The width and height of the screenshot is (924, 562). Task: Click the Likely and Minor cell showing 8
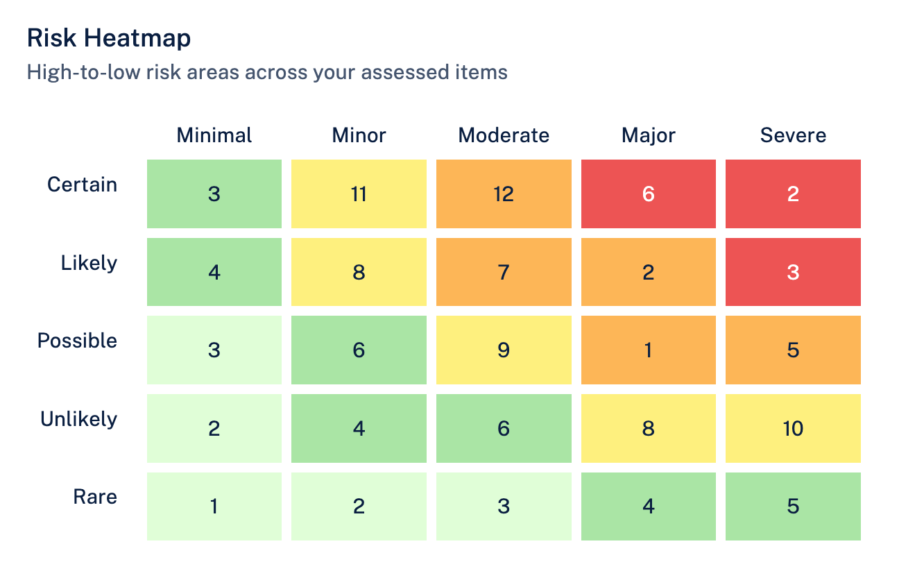[359, 272]
